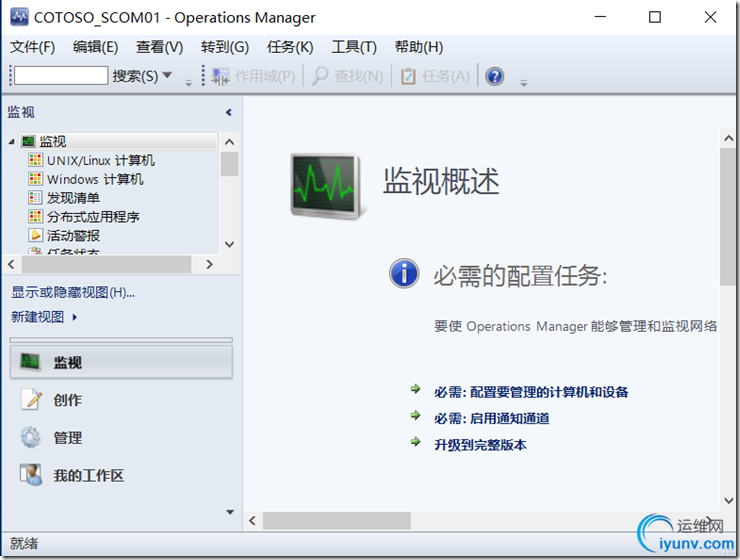Open the 编辑(E) menu
740x560 pixels.
tap(95, 47)
